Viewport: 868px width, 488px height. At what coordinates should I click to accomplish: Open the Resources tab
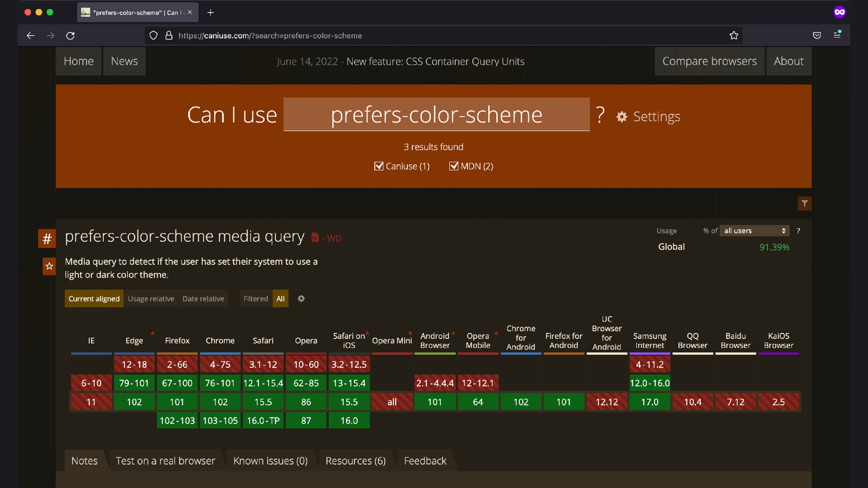[x=356, y=461]
